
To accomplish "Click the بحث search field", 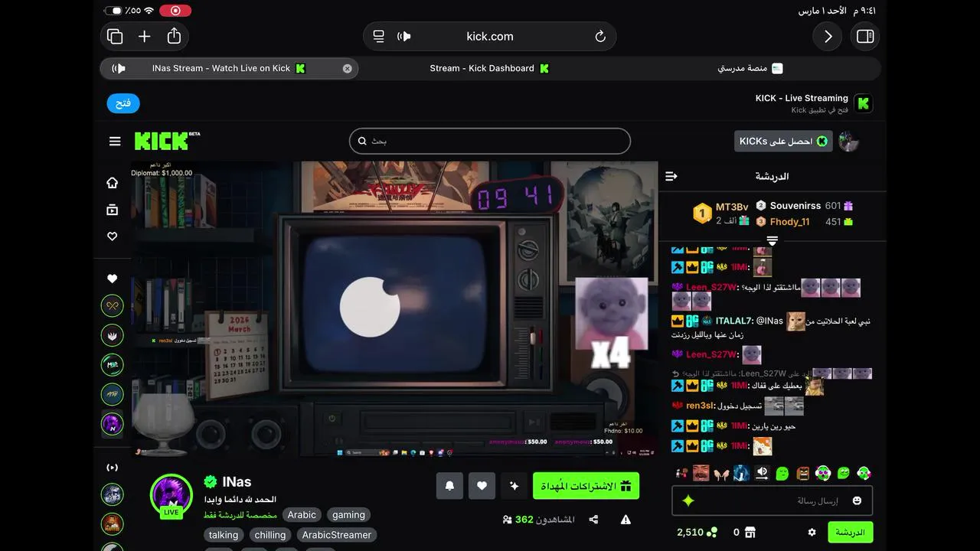I will pyautogui.click(x=490, y=141).
